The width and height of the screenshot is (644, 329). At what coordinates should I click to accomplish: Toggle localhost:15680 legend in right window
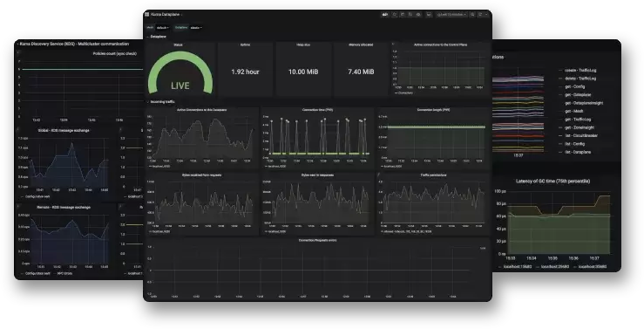(515, 267)
